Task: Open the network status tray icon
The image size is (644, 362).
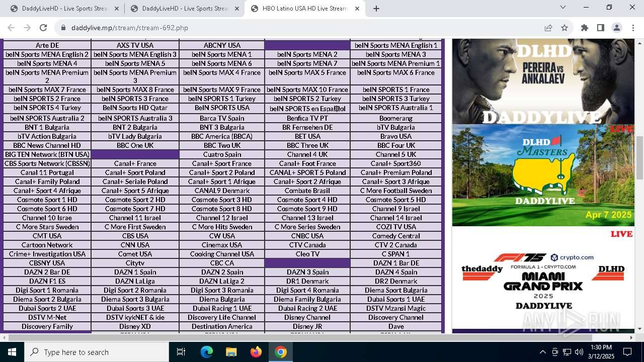Action: tap(567, 352)
